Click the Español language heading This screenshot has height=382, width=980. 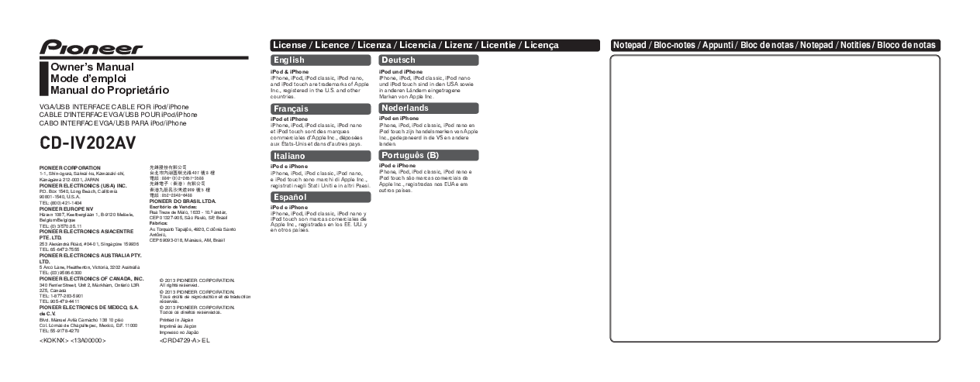point(319,198)
